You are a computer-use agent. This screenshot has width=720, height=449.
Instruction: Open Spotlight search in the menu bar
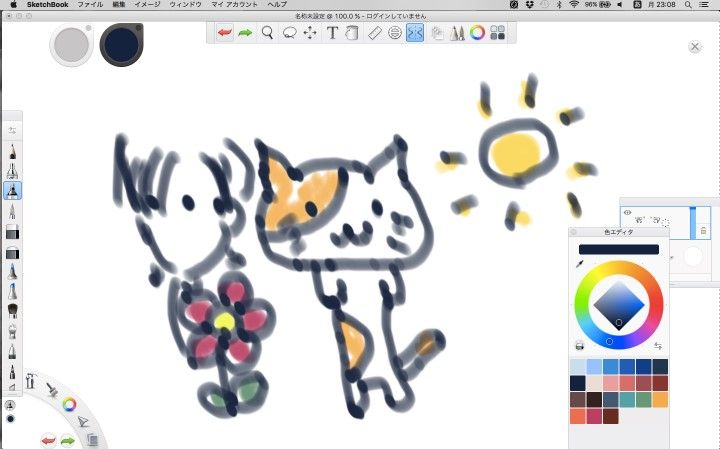click(x=688, y=5)
